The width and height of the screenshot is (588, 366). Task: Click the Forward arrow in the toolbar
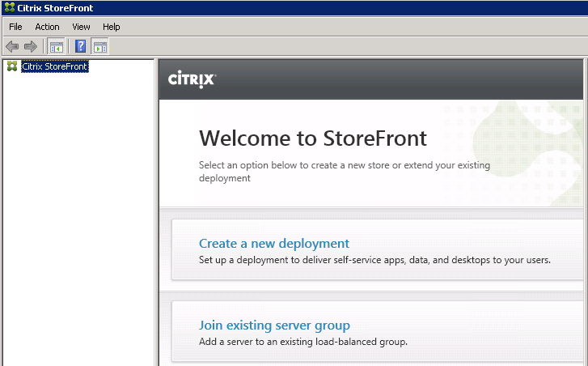pyautogui.click(x=31, y=46)
